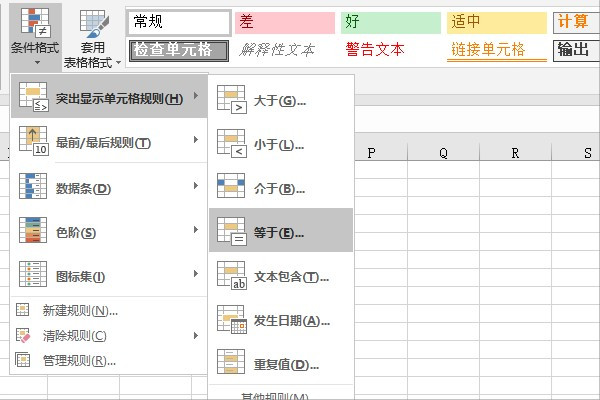
Task: Select 发生日期(A)... rule option
Action: tap(292, 320)
